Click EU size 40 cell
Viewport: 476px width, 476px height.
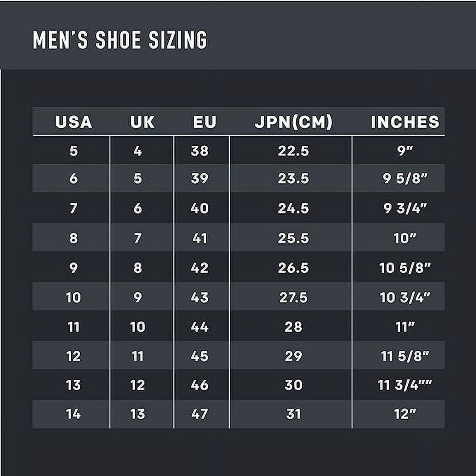point(200,208)
